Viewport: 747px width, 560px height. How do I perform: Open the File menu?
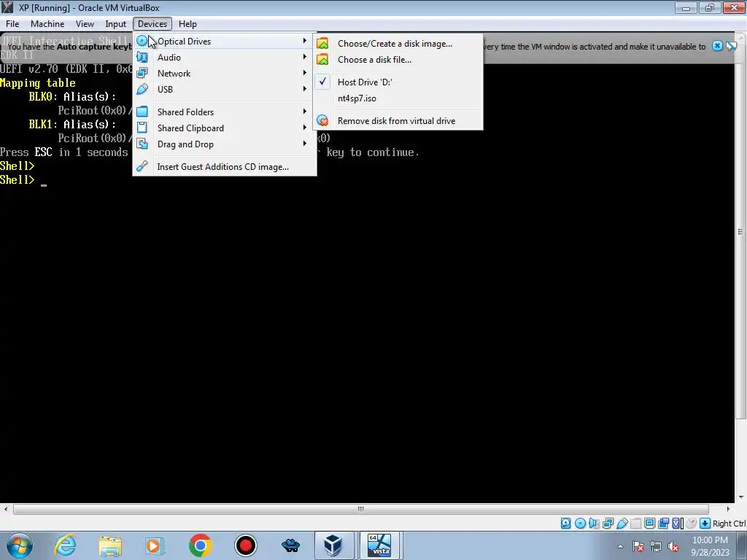click(12, 24)
